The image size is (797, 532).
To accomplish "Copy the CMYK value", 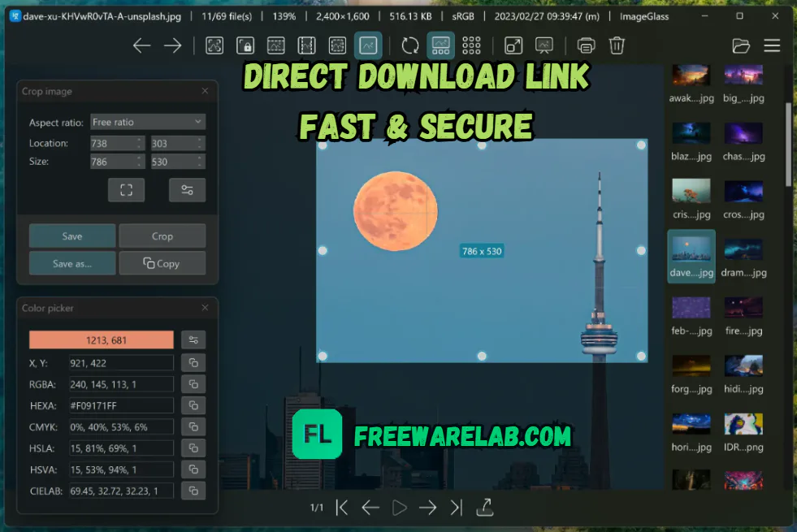I will coord(193,427).
